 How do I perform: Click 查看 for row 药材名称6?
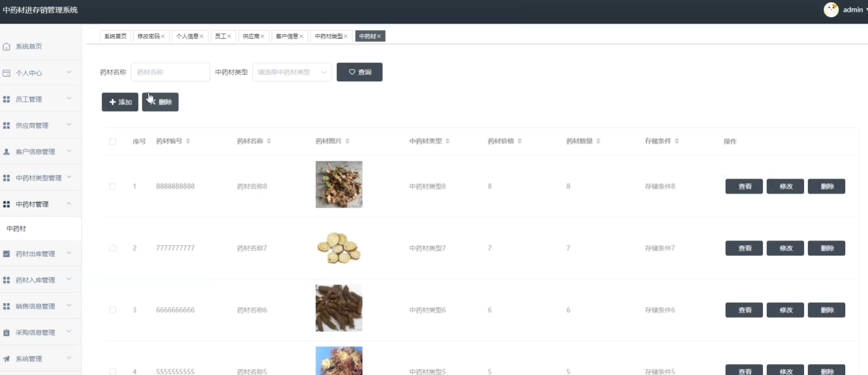point(744,310)
